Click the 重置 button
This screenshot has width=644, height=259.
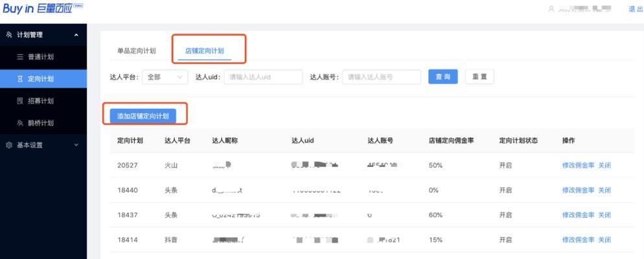click(479, 77)
